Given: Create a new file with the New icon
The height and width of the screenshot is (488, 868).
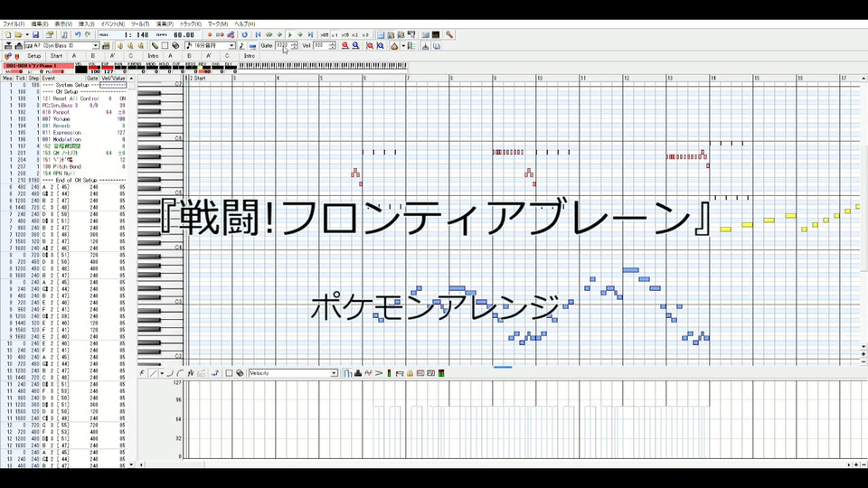Looking at the screenshot, I should click(8, 35).
